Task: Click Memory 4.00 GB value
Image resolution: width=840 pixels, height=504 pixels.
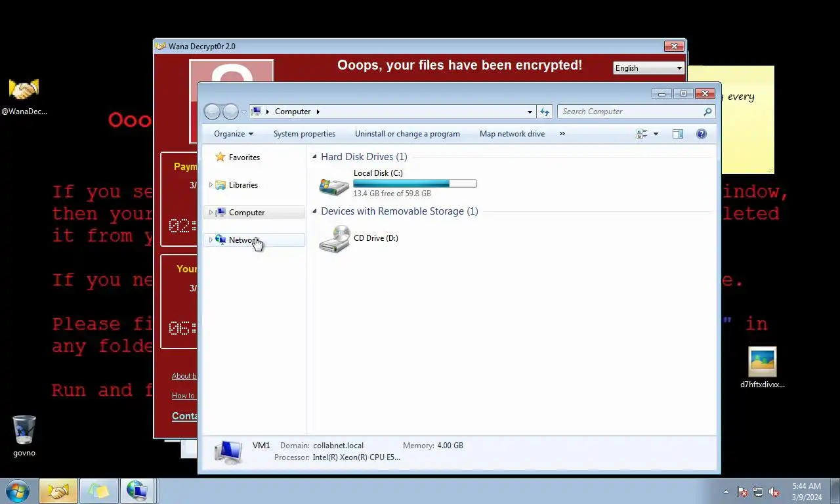Action: pos(450,446)
